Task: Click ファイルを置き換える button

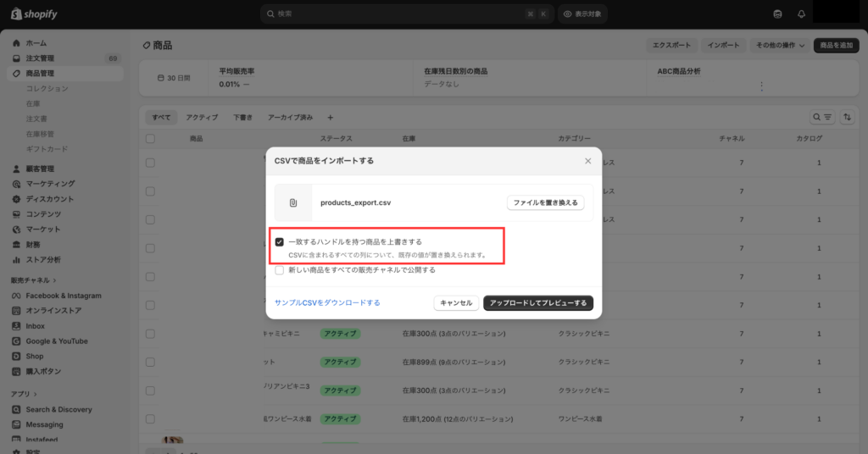Action: click(x=545, y=203)
